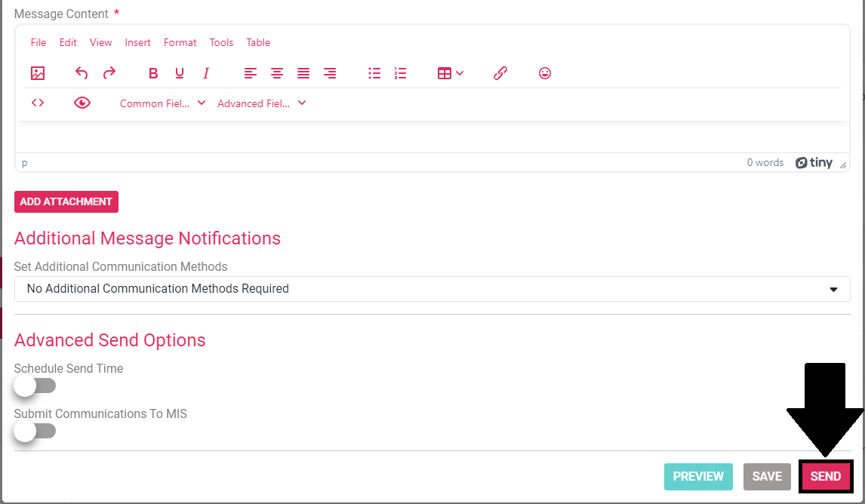Center align the text
The image size is (865, 504).
pos(277,73)
